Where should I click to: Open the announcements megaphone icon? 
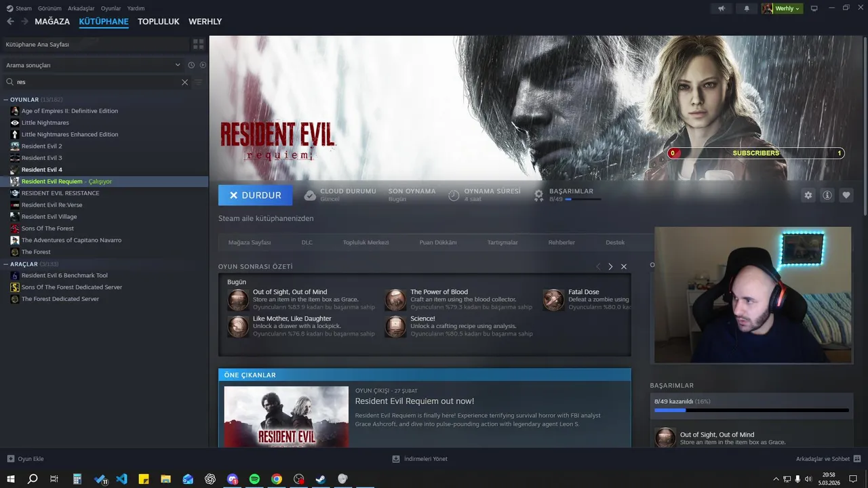click(x=722, y=8)
